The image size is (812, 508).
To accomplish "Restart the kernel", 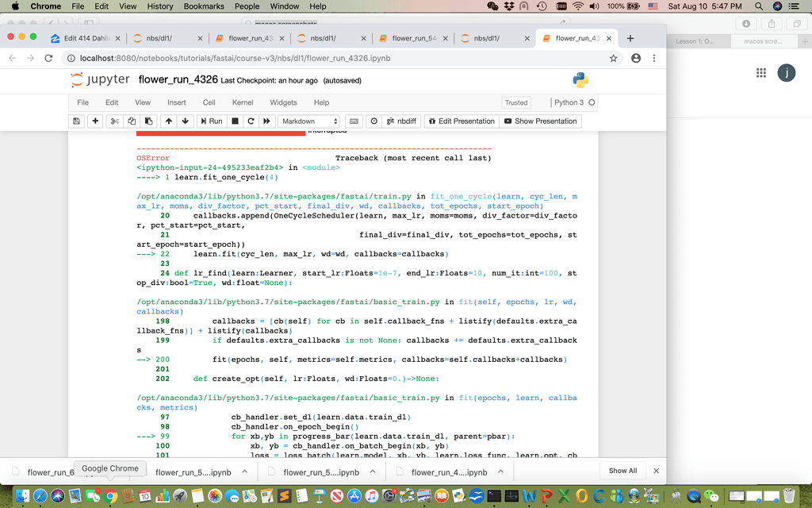I will [x=251, y=121].
